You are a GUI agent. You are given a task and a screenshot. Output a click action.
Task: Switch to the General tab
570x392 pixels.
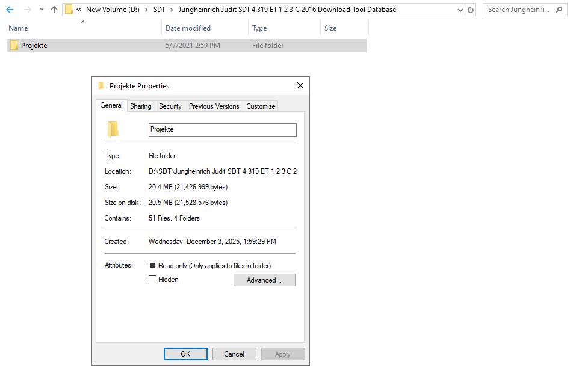pos(111,105)
